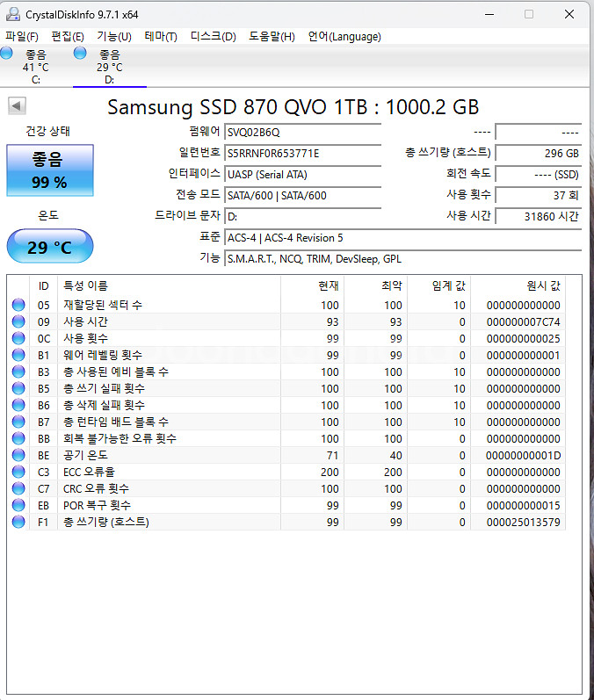Select the 공기 온도 row name
Viewport: 594px width, 700px height.
pyautogui.click(x=85, y=455)
